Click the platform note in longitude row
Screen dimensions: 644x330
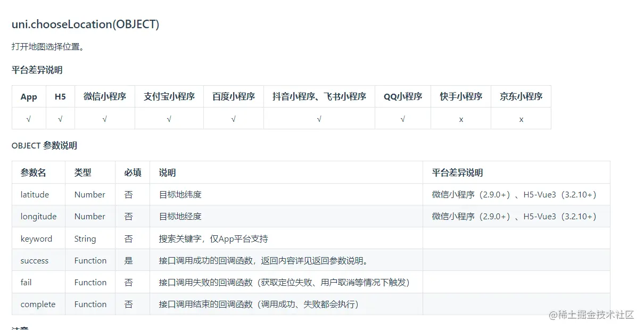pos(514,217)
